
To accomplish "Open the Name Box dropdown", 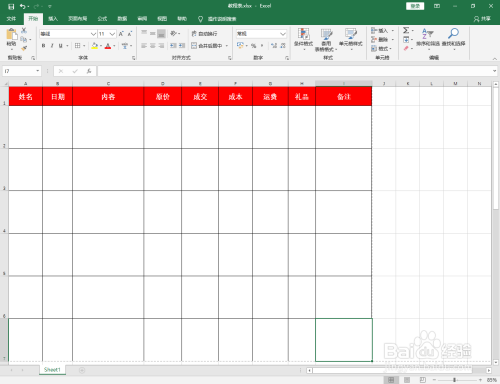I will click(37, 71).
